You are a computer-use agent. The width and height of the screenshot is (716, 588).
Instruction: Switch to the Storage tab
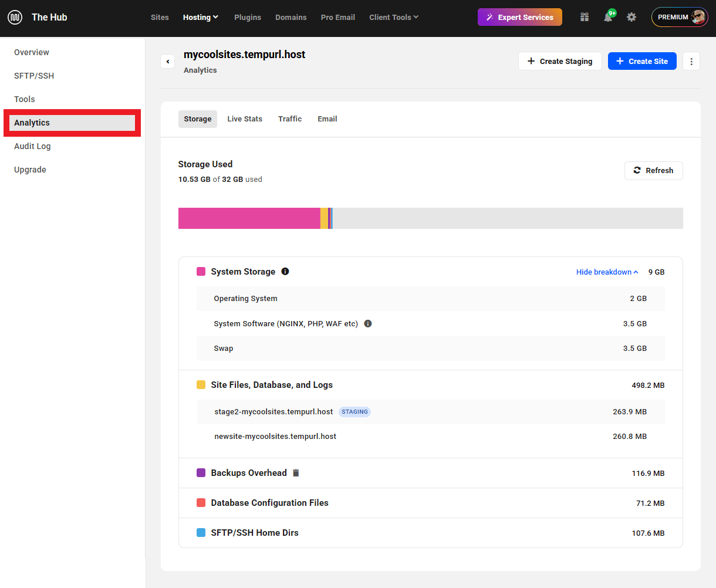tap(198, 119)
